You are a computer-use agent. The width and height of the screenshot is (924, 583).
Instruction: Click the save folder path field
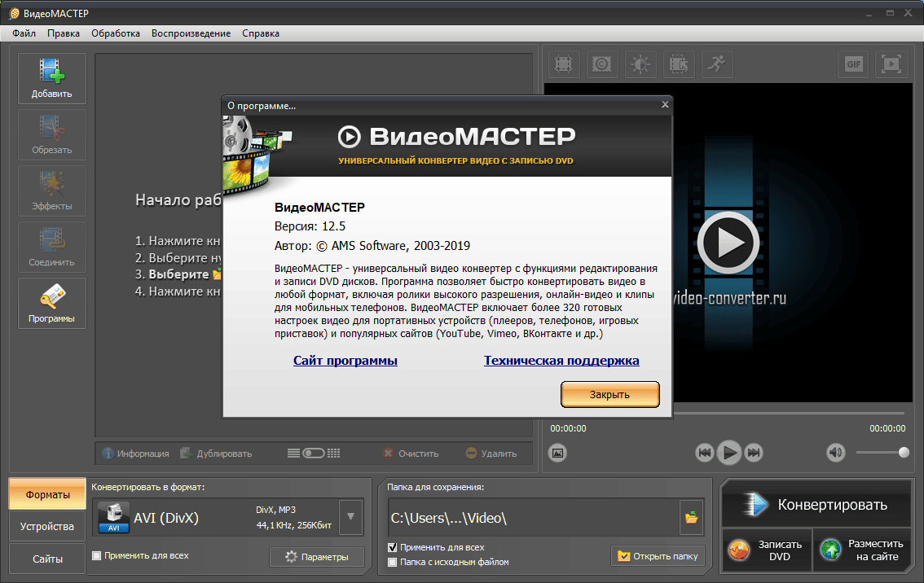[x=534, y=518]
